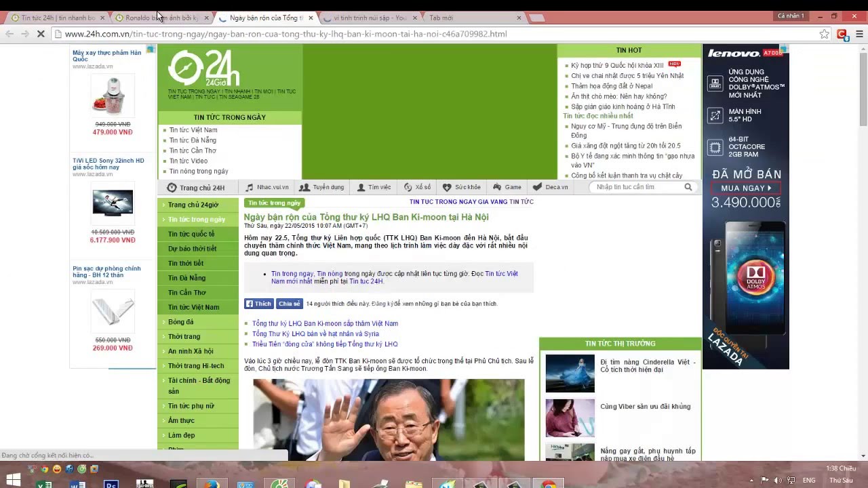
Task: Close the 'Tin tức 24h' browser tab
Action: (x=102, y=18)
